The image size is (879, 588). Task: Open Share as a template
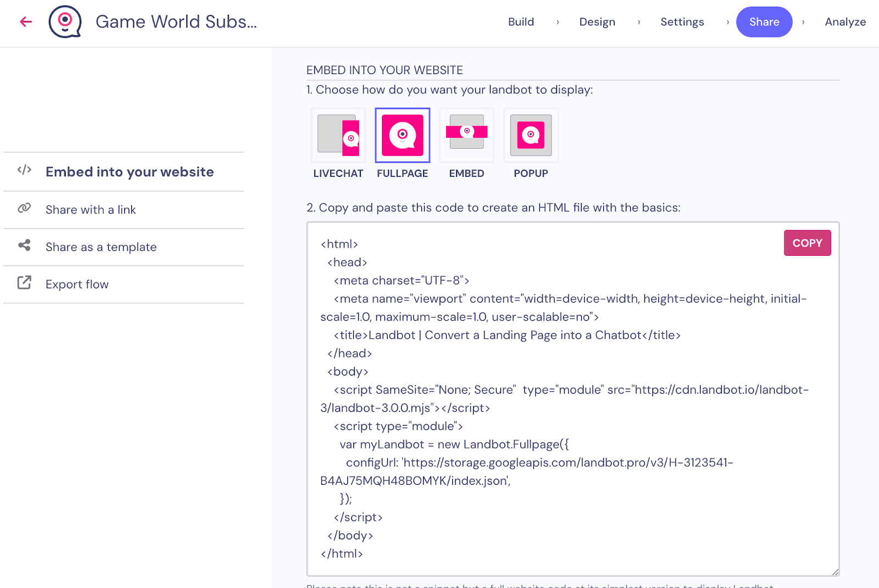click(124, 247)
